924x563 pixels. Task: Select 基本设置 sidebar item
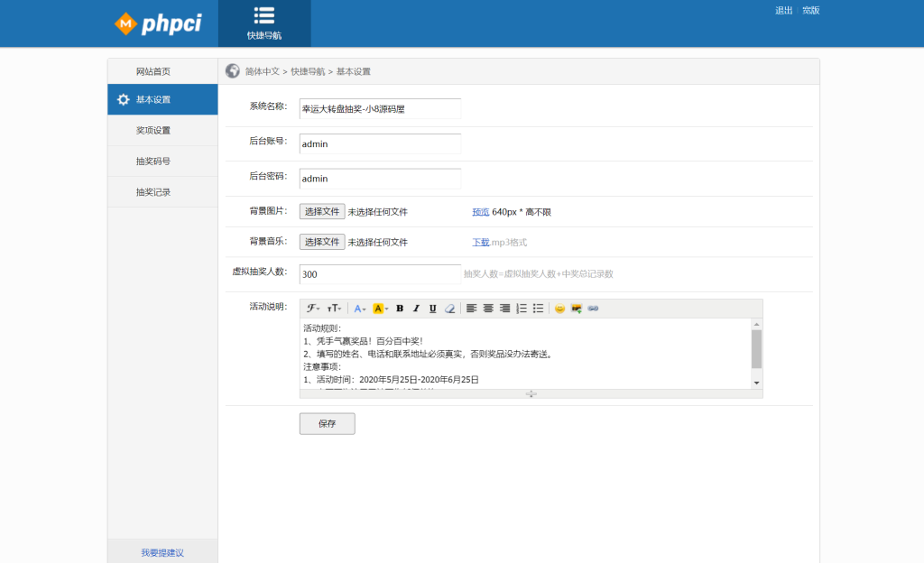(x=162, y=99)
